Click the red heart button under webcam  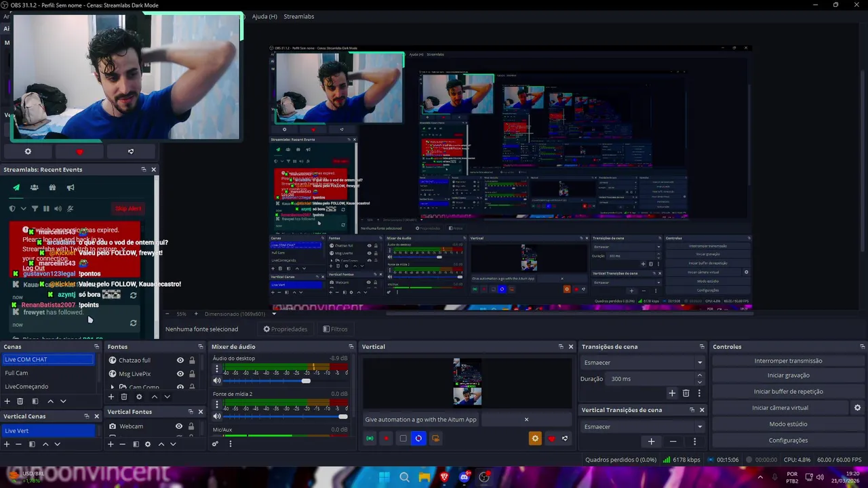[x=79, y=152]
